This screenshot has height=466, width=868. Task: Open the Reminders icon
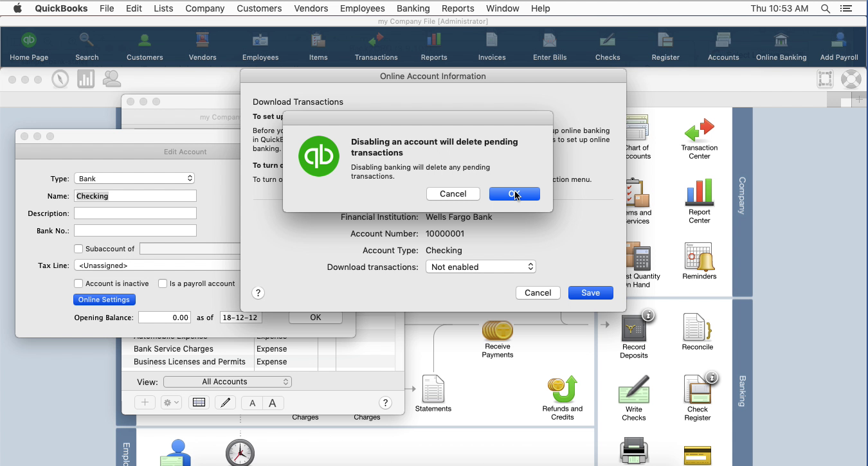[699, 261]
